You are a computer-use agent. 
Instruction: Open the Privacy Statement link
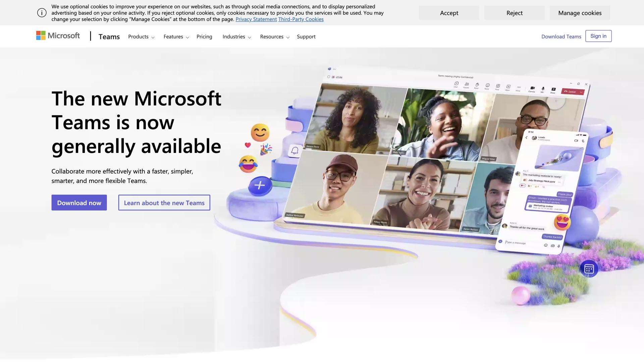tap(256, 19)
